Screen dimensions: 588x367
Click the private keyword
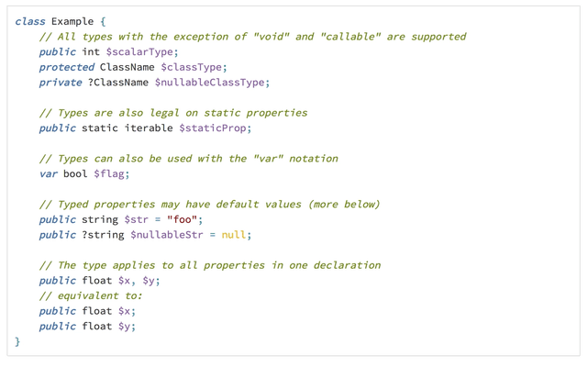61,83
